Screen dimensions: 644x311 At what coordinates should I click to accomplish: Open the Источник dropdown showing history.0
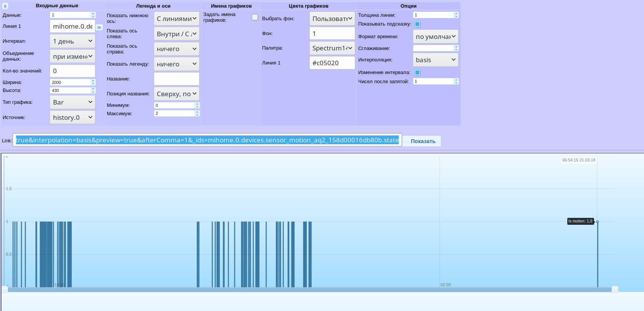(72, 118)
